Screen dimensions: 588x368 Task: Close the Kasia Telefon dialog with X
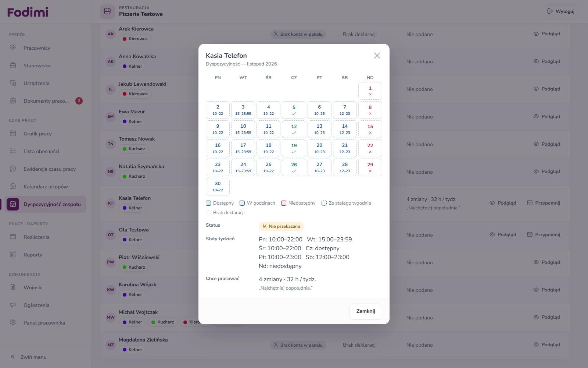pos(377,56)
